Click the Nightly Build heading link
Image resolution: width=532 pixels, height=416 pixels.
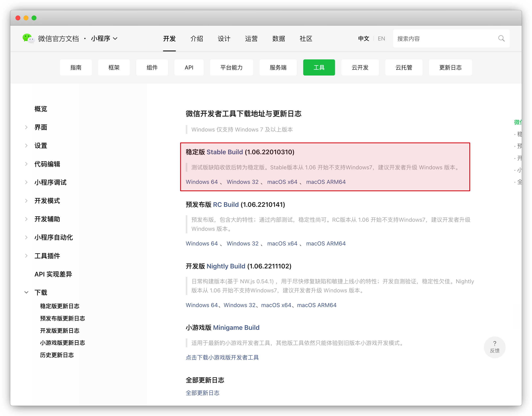click(x=226, y=266)
